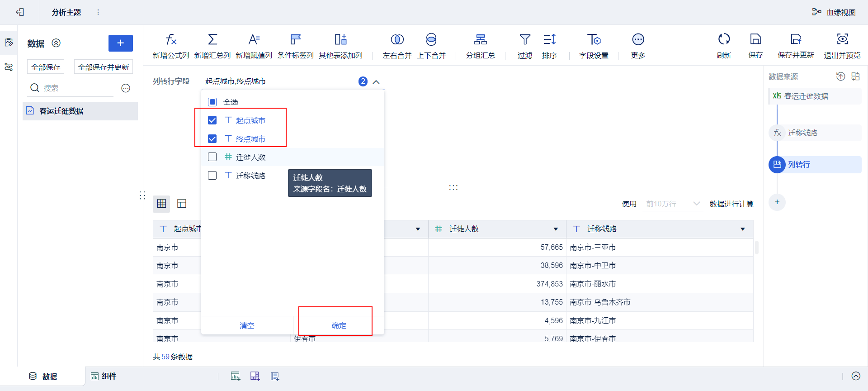Viewport: 868px width, 391px height.
Task: Select the 春运迁徙数据 dataset item
Action: point(80,111)
